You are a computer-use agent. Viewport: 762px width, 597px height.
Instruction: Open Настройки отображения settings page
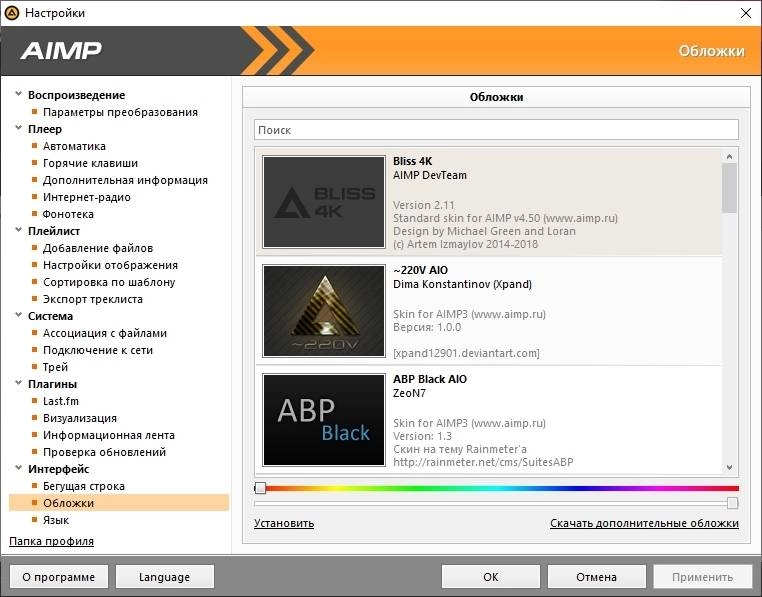pos(110,265)
